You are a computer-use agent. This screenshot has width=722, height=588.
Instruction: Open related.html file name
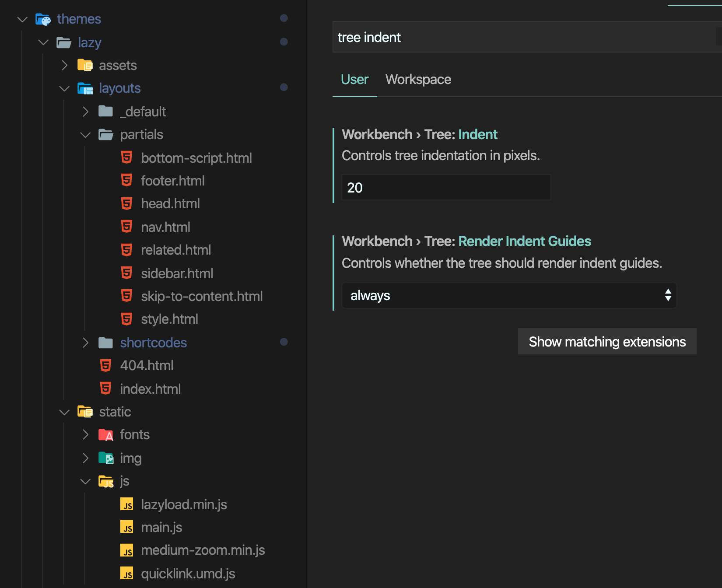coord(176,250)
